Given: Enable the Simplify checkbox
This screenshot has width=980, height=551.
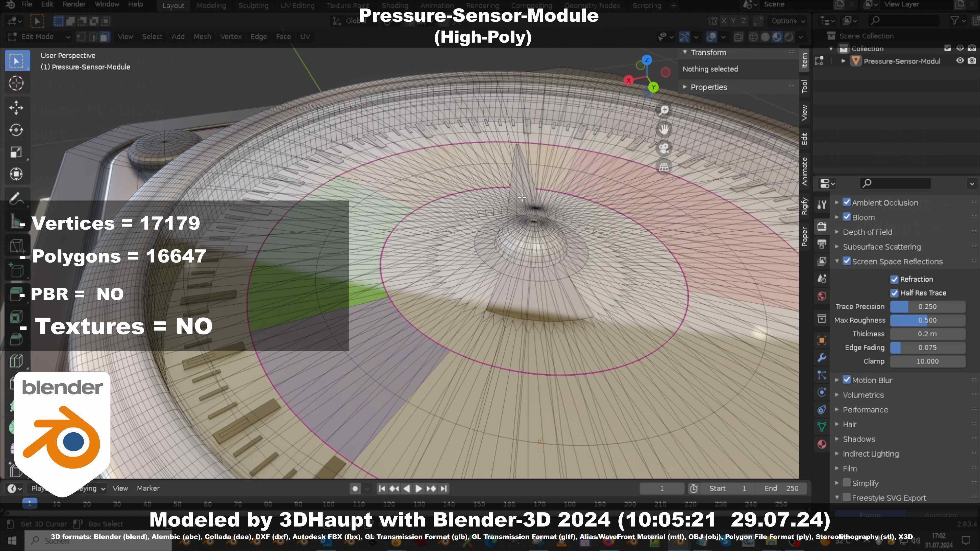Looking at the screenshot, I should pyautogui.click(x=847, y=483).
